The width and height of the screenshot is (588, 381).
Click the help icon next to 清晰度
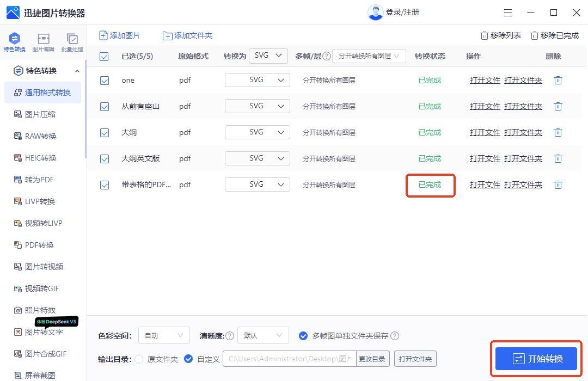230,336
